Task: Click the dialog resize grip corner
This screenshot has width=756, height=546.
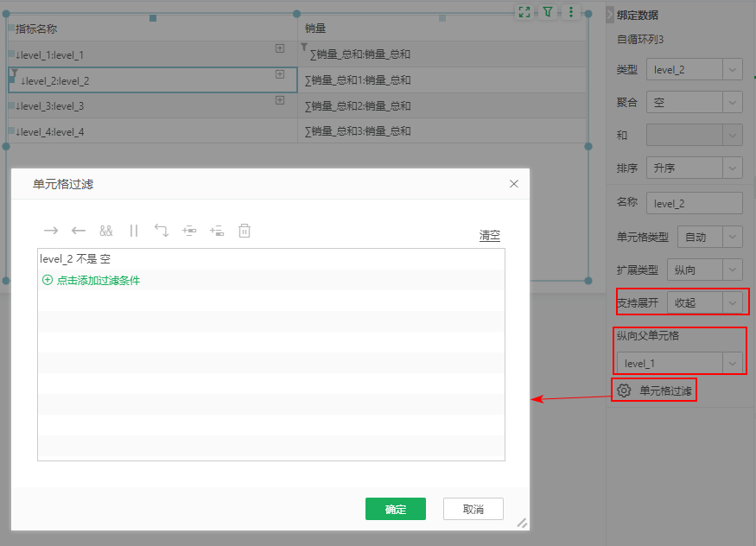Action: click(522, 523)
